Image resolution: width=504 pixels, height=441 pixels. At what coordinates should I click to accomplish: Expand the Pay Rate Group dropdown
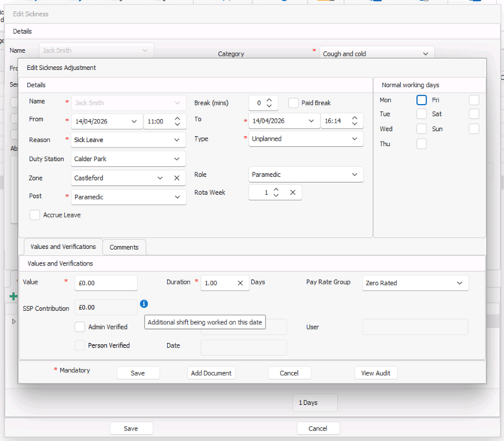(x=460, y=283)
